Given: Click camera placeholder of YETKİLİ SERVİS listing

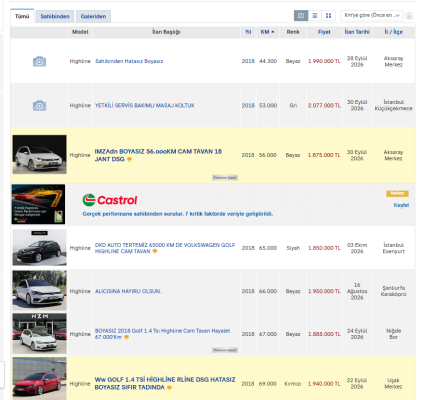Looking at the screenshot, I should (x=39, y=106).
